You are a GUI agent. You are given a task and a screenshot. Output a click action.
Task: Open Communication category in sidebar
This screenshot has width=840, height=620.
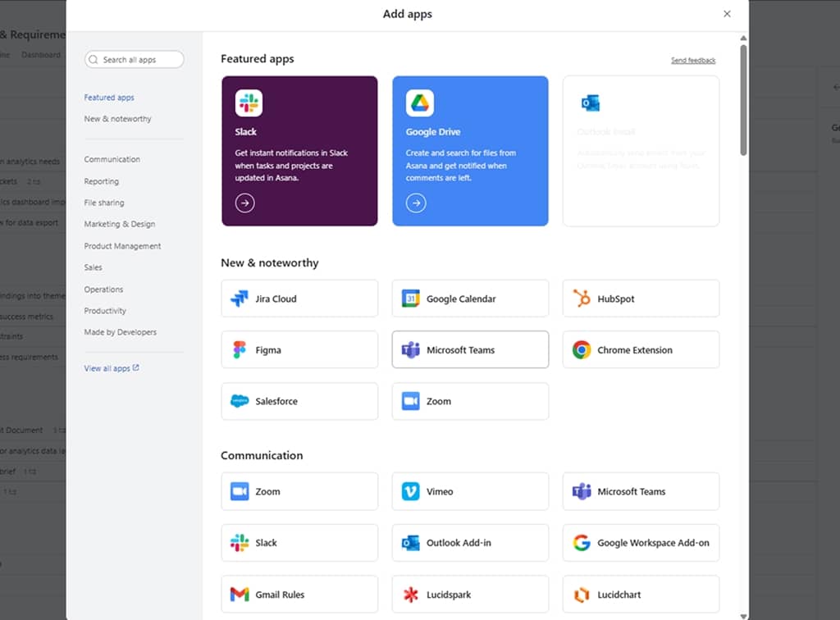[112, 160]
